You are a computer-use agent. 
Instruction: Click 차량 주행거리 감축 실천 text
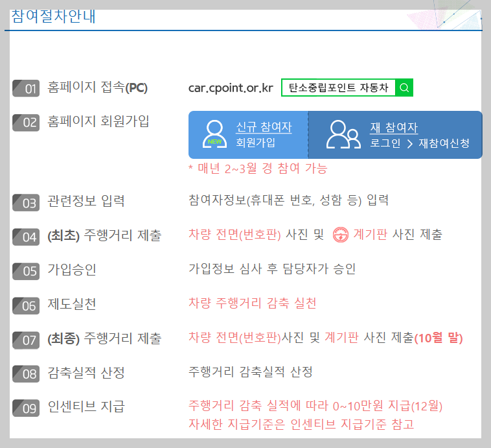[x=253, y=303]
